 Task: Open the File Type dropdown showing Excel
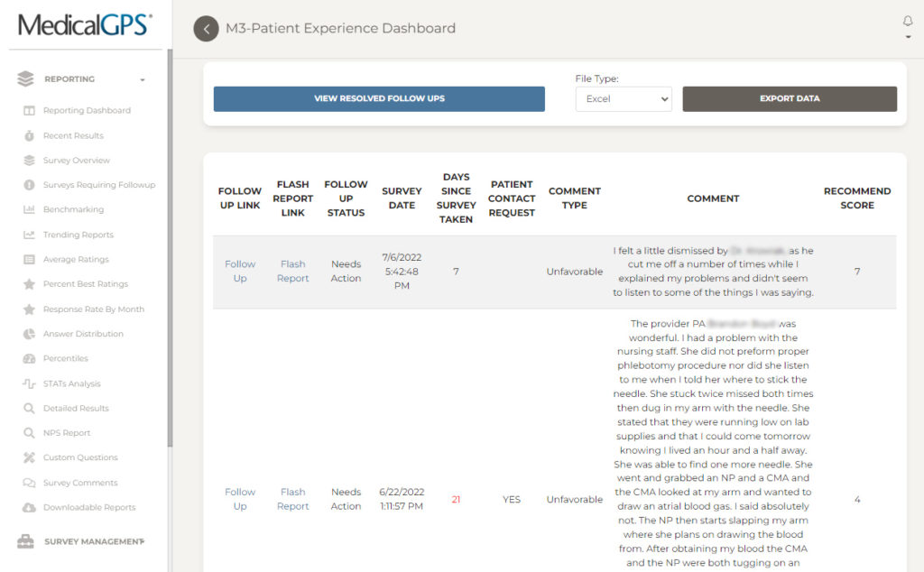624,100
